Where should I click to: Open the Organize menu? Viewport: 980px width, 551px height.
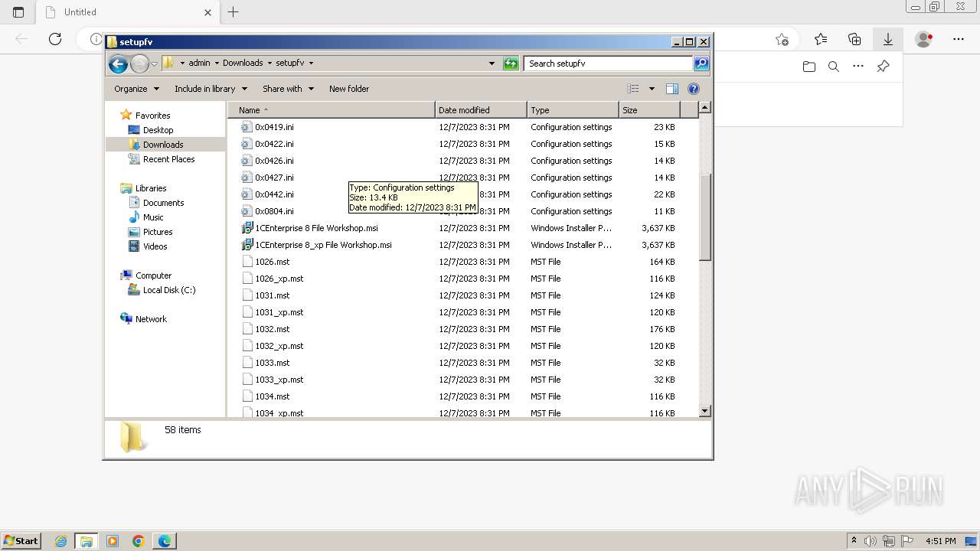[136, 89]
